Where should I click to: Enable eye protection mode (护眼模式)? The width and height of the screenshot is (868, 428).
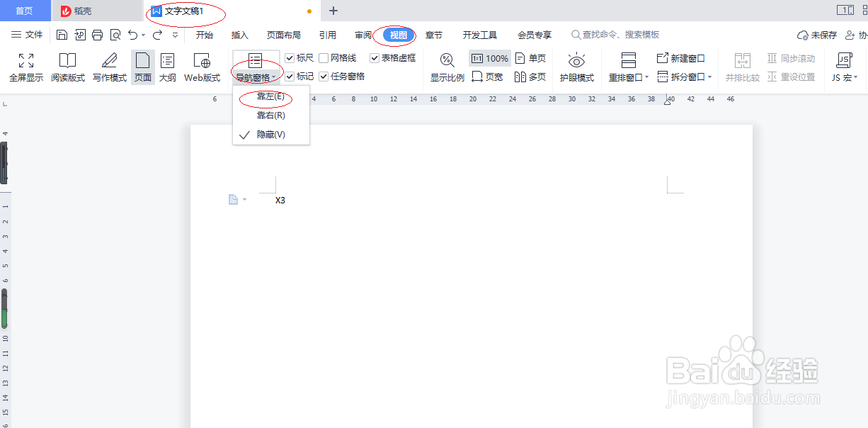[x=576, y=67]
